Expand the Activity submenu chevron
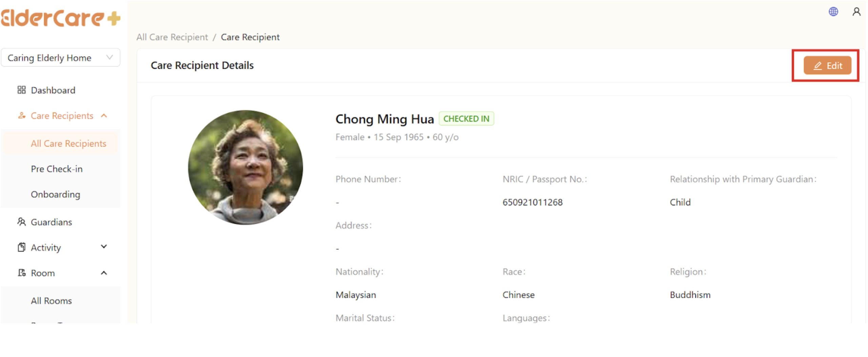The image size is (868, 357). click(x=104, y=247)
